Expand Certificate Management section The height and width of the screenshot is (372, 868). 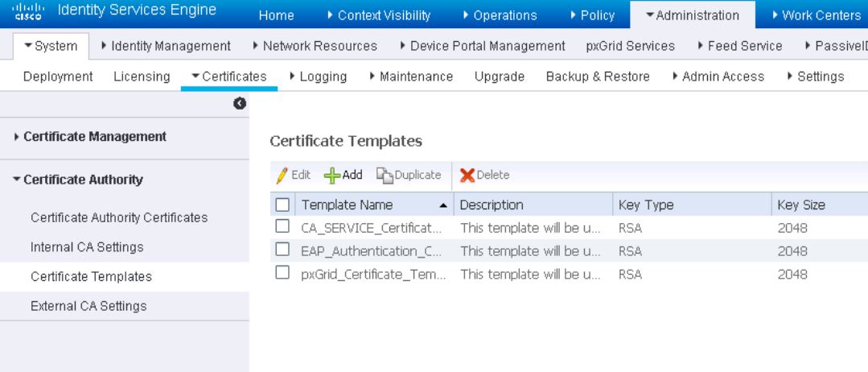pos(89,136)
